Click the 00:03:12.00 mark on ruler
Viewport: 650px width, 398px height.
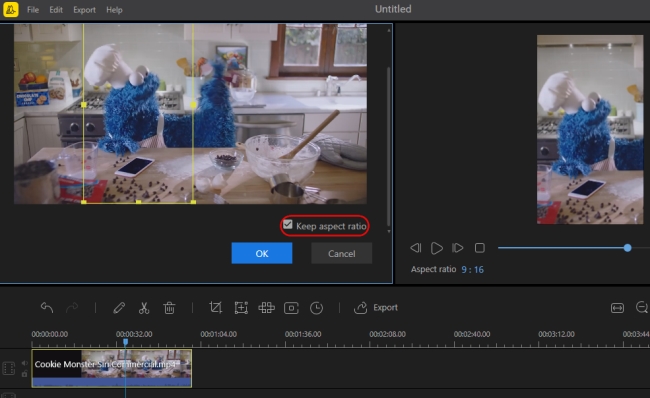[556, 334]
